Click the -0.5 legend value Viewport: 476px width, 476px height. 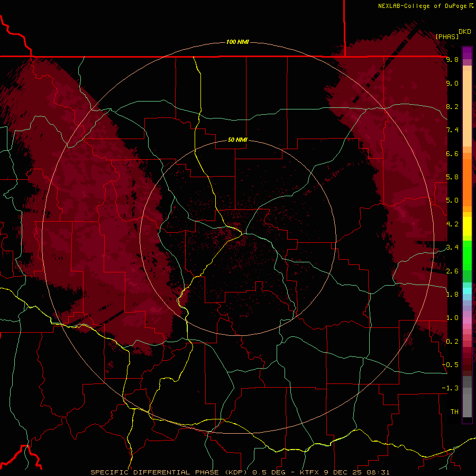[451, 365]
